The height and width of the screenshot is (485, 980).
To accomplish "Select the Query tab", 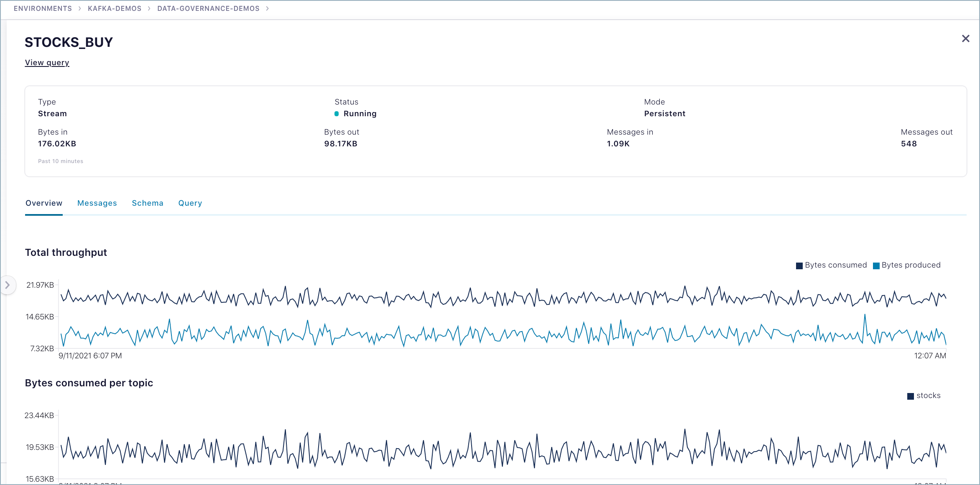I will click(x=190, y=203).
